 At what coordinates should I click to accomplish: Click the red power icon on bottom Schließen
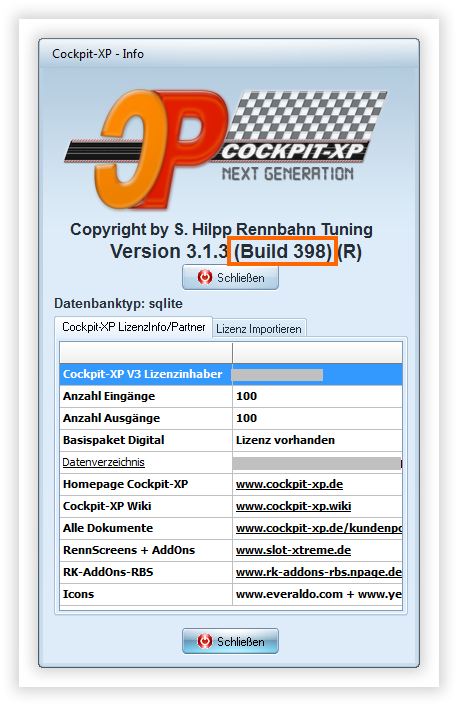point(204,641)
